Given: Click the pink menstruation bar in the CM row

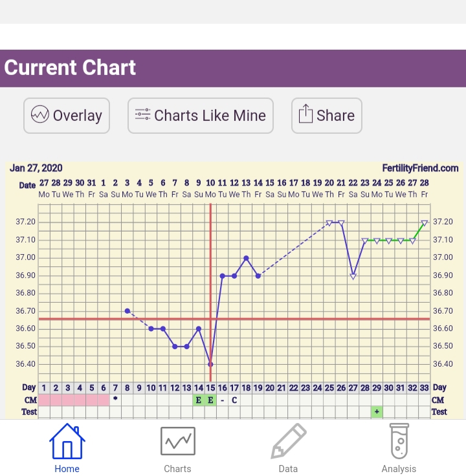Looking at the screenshot, I should click(74, 400).
